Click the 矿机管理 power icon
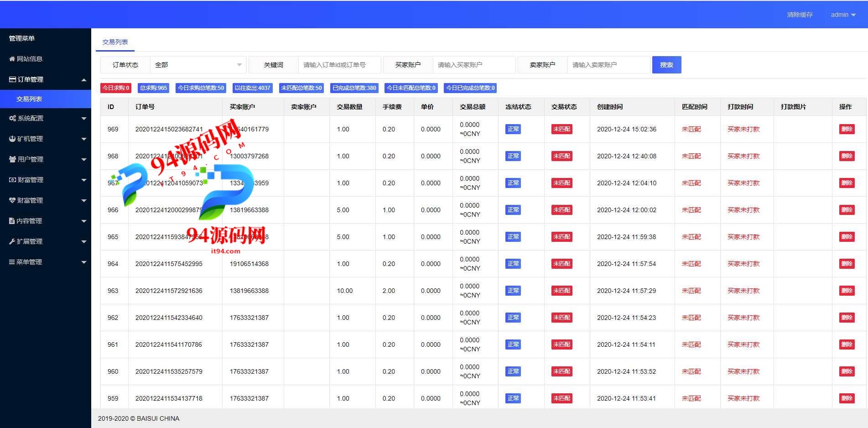868x428 pixels. click(x=12, y=139)
